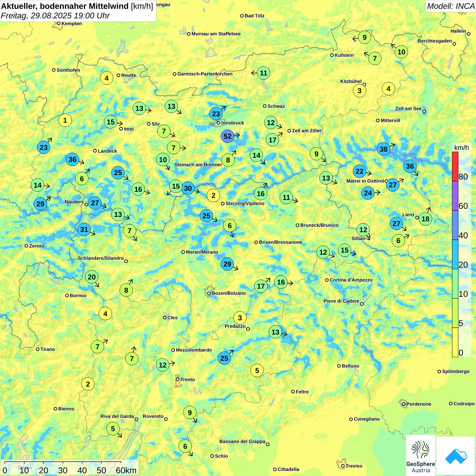Select the 22 km/h wind marker
Screen dimensions: 476x476
pos(360,171)
